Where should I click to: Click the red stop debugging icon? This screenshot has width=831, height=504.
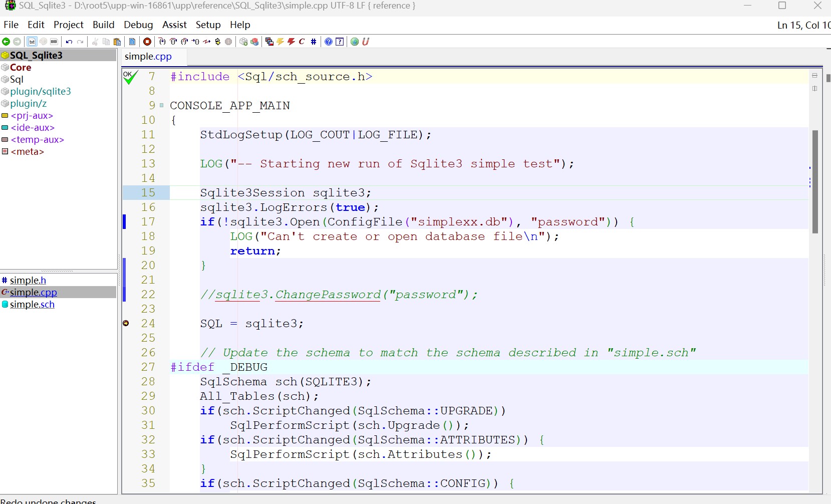[147, 42]
